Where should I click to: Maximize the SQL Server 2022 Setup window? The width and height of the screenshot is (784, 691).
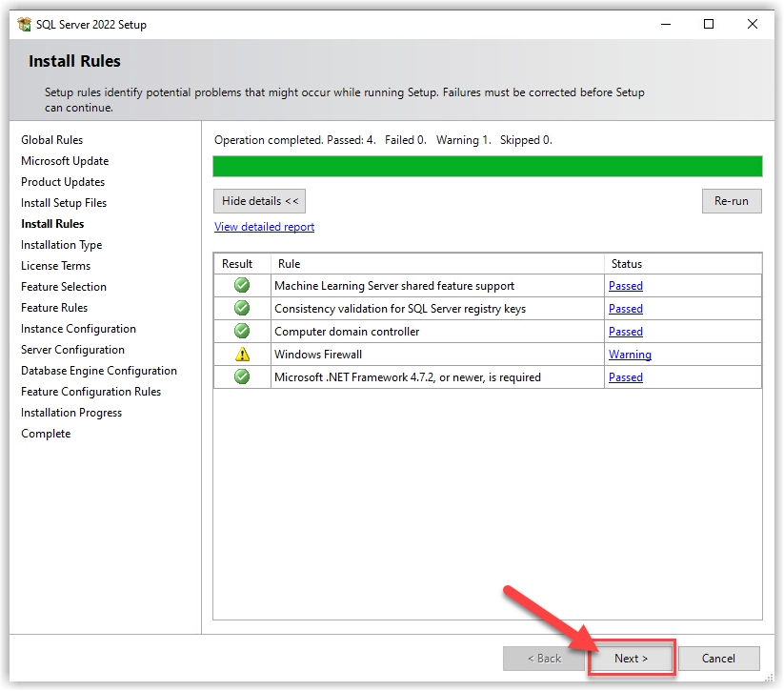click(709, 24)
